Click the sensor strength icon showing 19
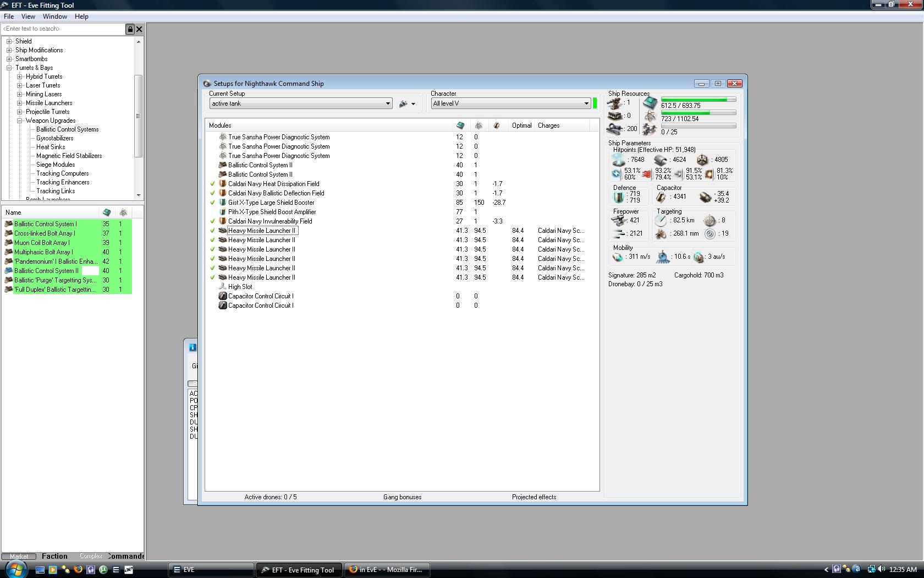The height and width of the screenshot is (578, 924). click(710, 233)
